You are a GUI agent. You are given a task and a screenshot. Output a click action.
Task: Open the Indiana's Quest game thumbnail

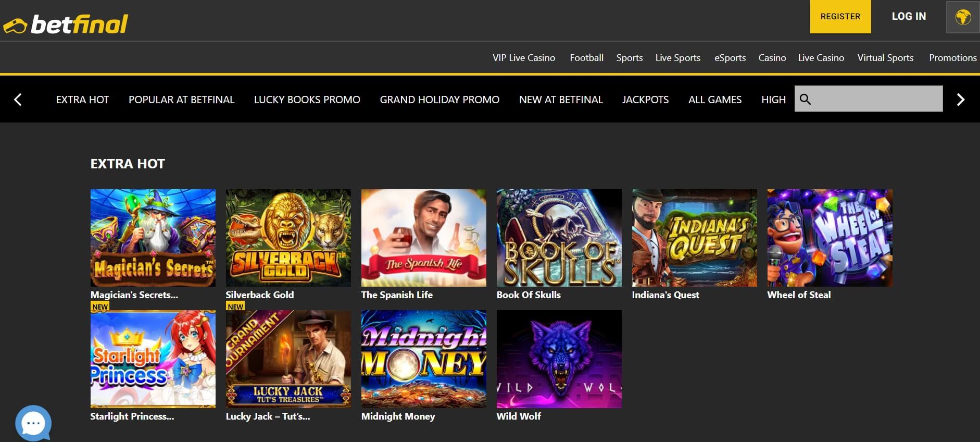tap(695, 238)
